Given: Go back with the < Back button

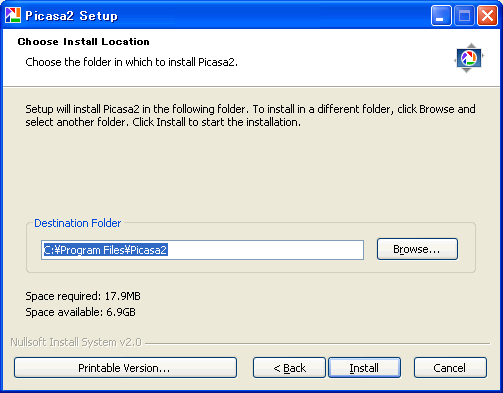Looking at the screenshot, I should pos(289,368).
